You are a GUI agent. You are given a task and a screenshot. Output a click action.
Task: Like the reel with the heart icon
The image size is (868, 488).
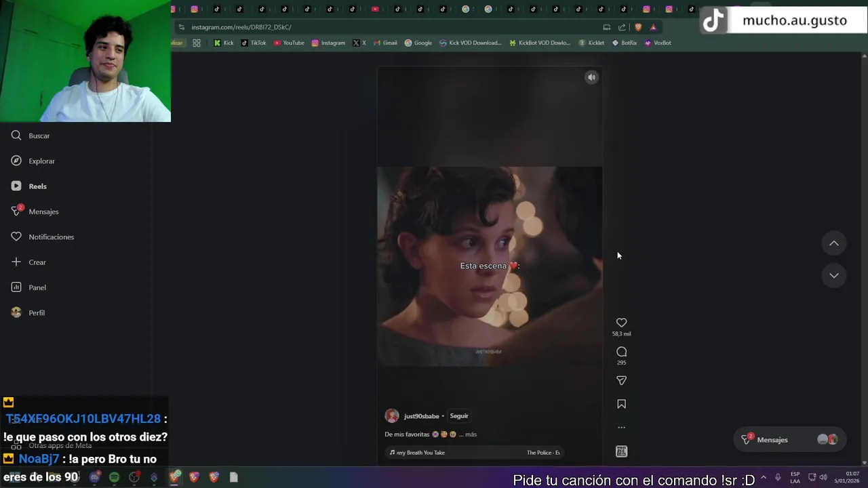pos(621,323)
